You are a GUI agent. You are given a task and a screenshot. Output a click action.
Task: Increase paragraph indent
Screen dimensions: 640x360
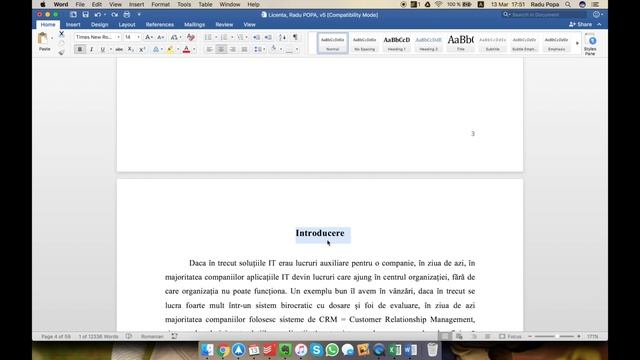[268, 37]
